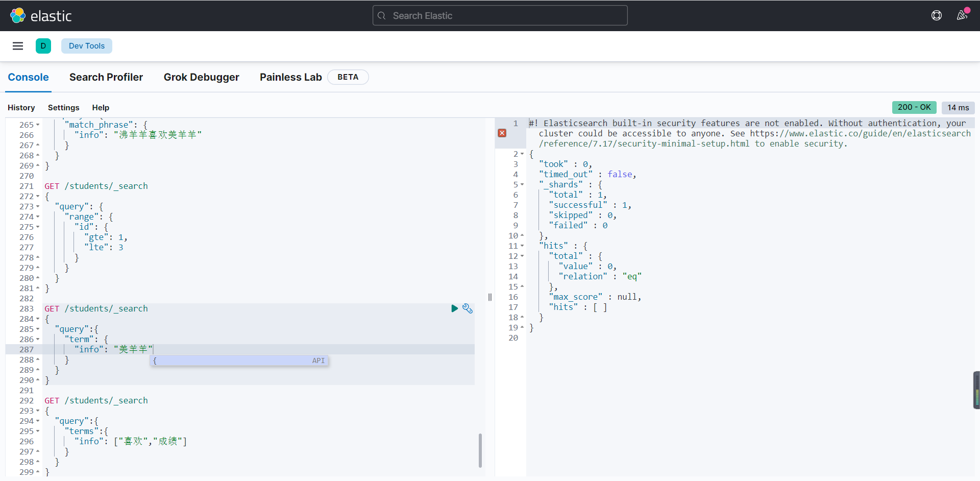Open console Settings
980x481 pixels.
coord(64,107)
